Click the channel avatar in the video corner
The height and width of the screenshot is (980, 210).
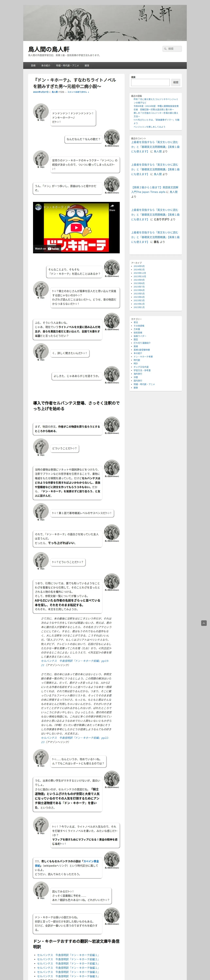38,207
